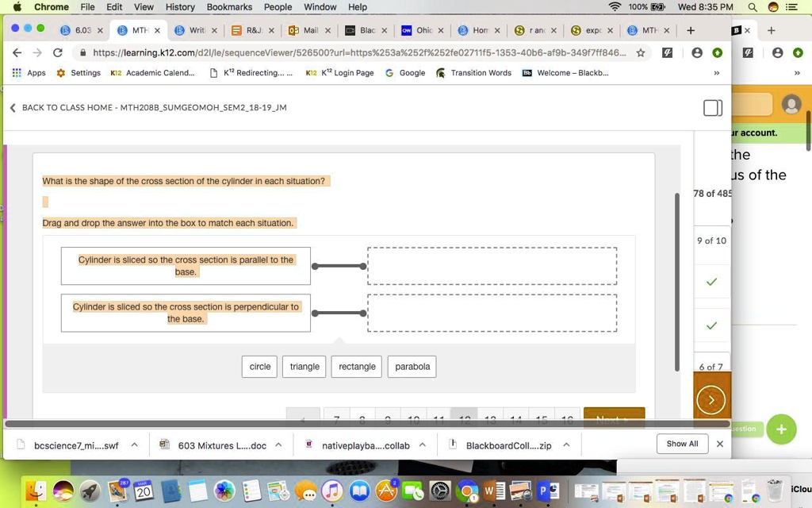Viewport: 812px width, 508px height.
Task: Open iTunes music app in Dock
Action: tap(332, 491)
